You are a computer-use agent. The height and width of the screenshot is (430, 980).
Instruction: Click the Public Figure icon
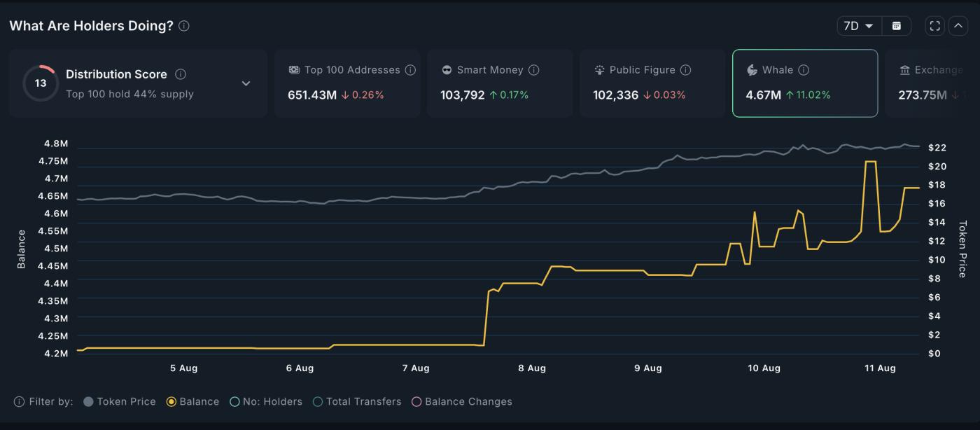pyautogui.click(x=598, y=69)
